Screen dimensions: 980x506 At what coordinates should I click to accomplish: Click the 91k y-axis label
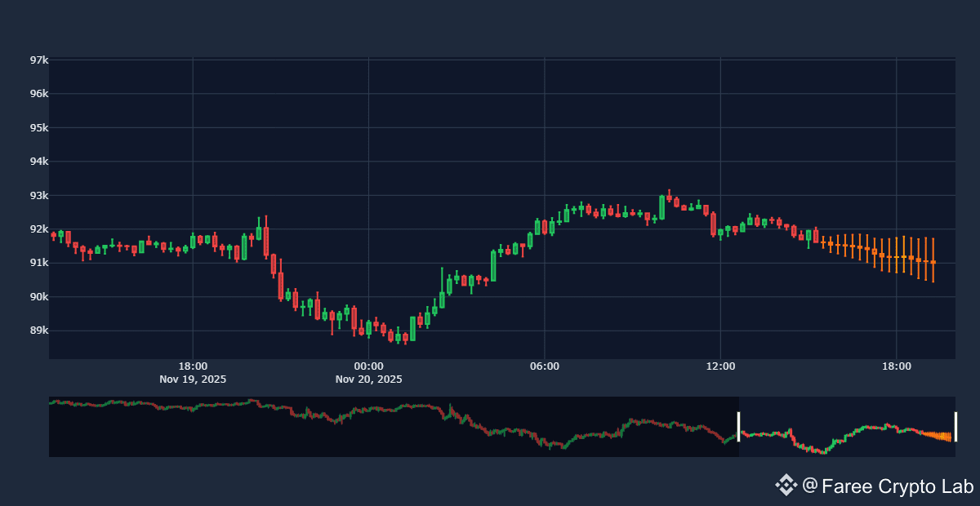[39, 263]
